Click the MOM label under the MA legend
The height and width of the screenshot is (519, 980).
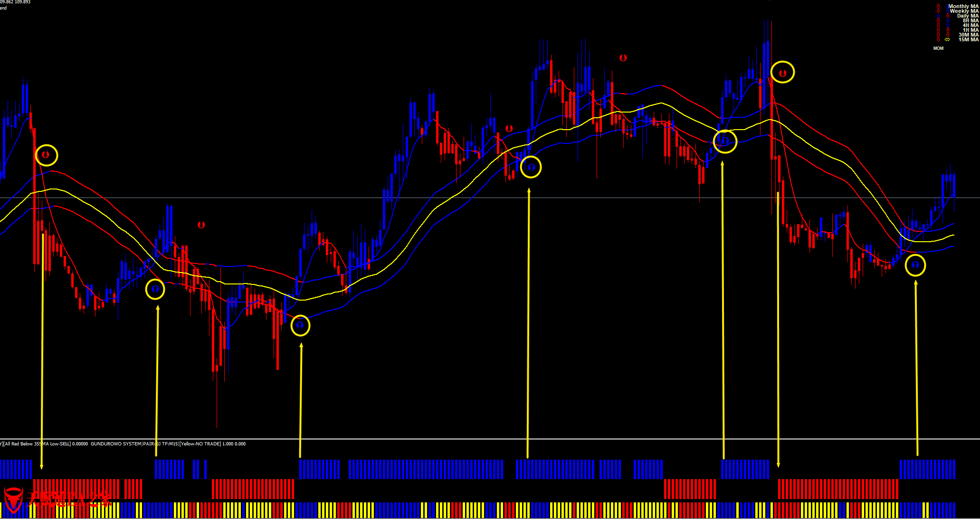(938, 48)
